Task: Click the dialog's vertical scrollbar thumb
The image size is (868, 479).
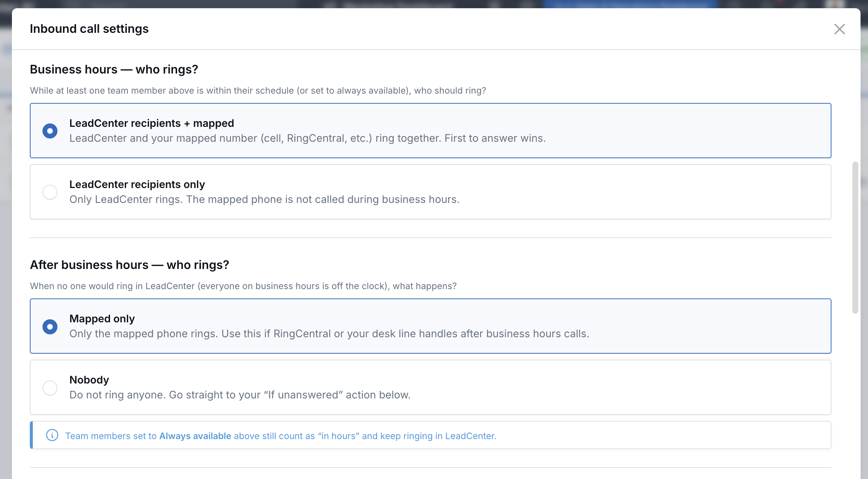Action: pos(855,238)
